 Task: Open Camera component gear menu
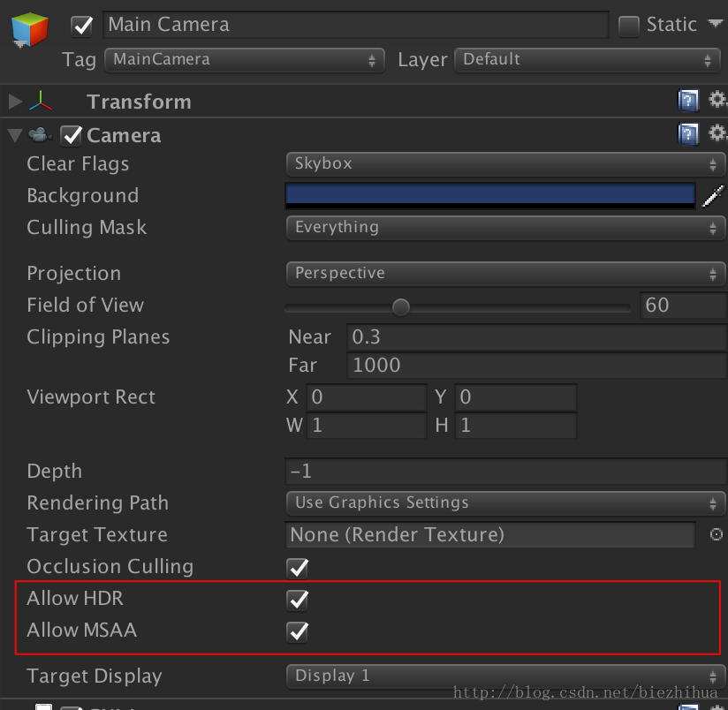pos(717,133)
